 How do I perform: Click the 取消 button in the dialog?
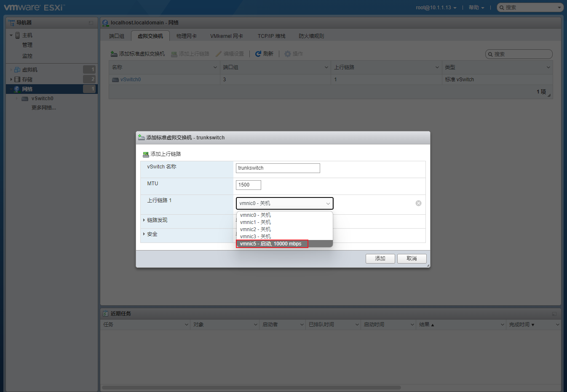click(x=412, y=259)
